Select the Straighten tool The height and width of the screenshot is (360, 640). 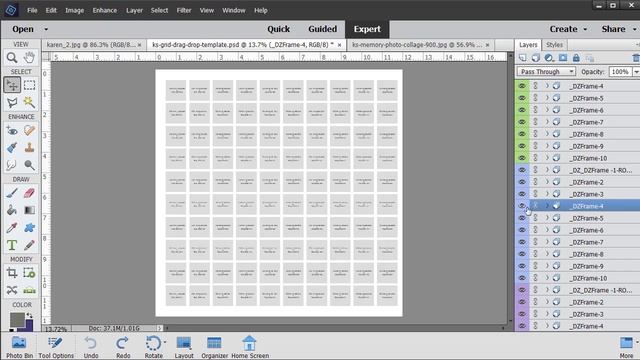(x=29, y=290)
